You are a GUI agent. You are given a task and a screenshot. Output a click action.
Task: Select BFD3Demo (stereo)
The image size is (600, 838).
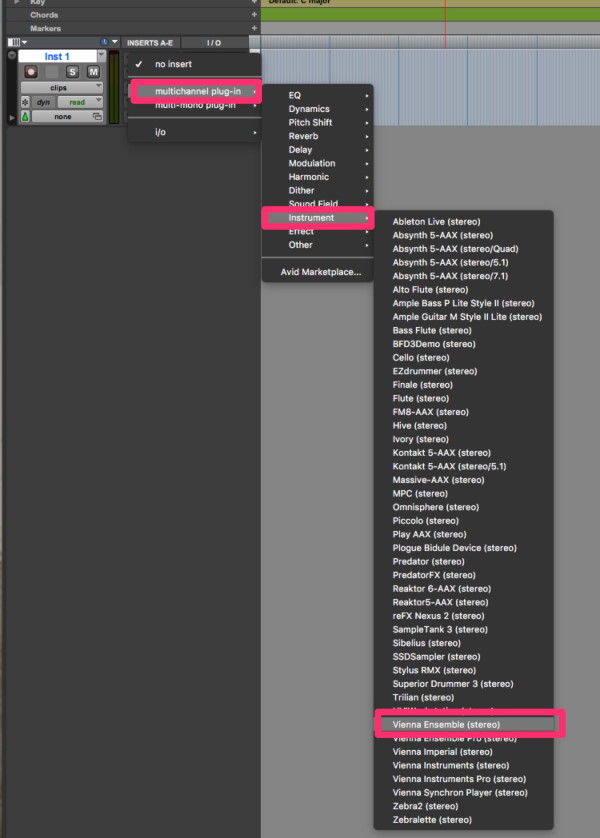(x=463, y=344)
